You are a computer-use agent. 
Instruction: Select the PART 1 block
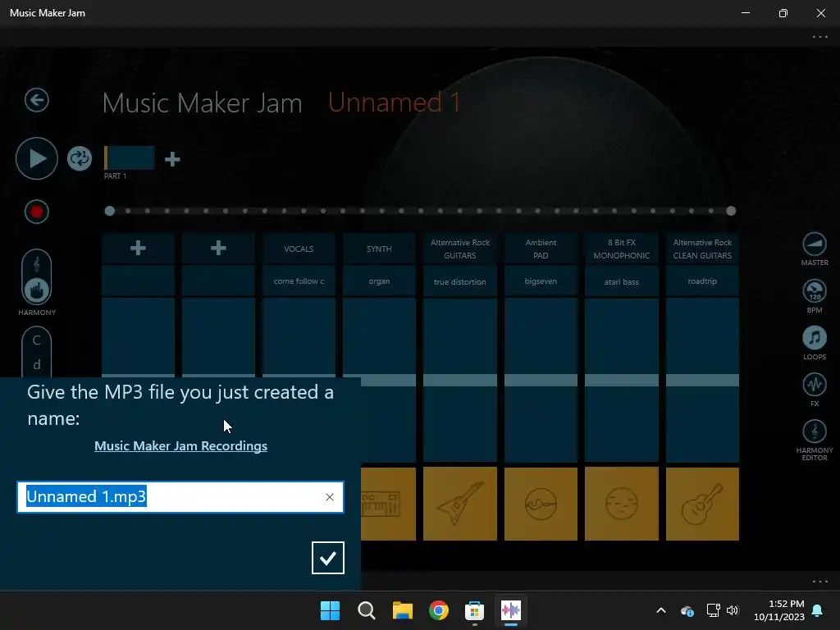pos(129,158)
